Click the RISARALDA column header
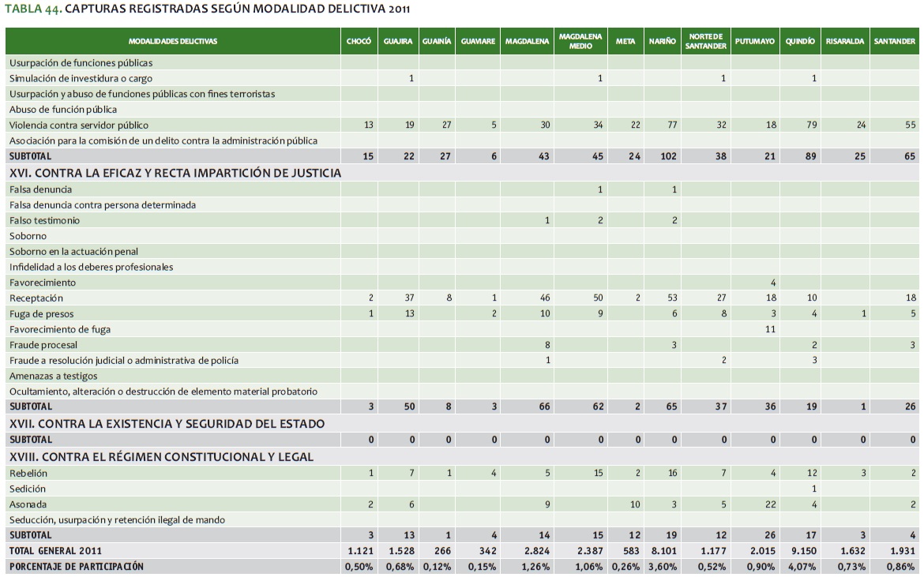The height and width of the screenshot is (577, 924). pyautogui.click(x=844, y=41)
